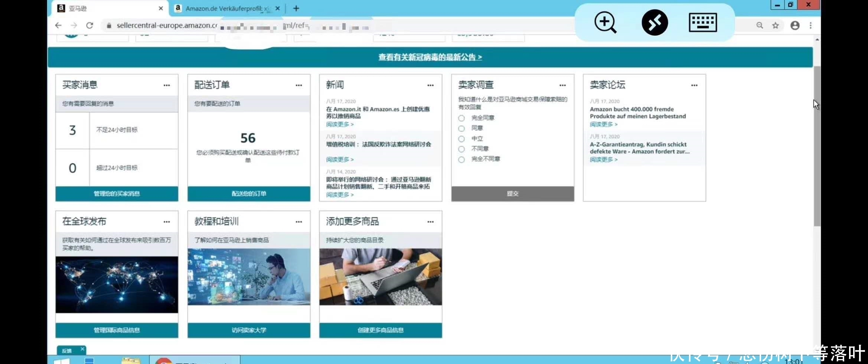Open 在全球发布 card options menu
This screenshot has width=868, height=364.
[x=167, y=222]
